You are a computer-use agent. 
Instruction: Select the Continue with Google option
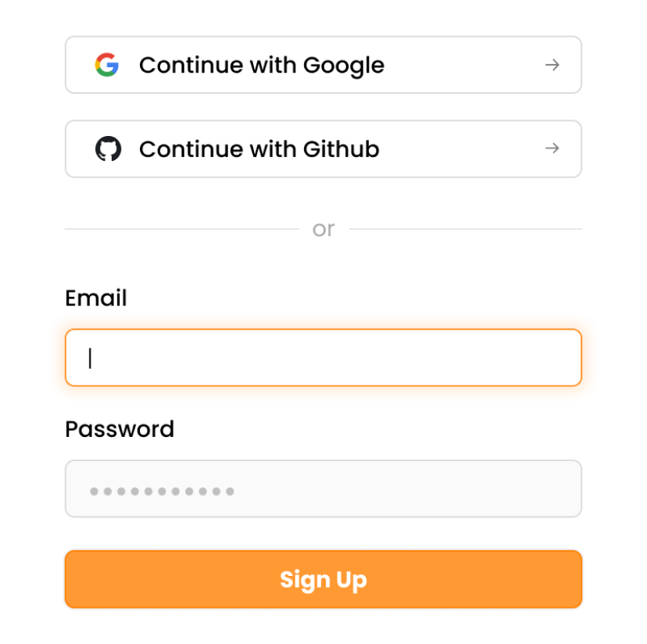[x=323, y=65]
